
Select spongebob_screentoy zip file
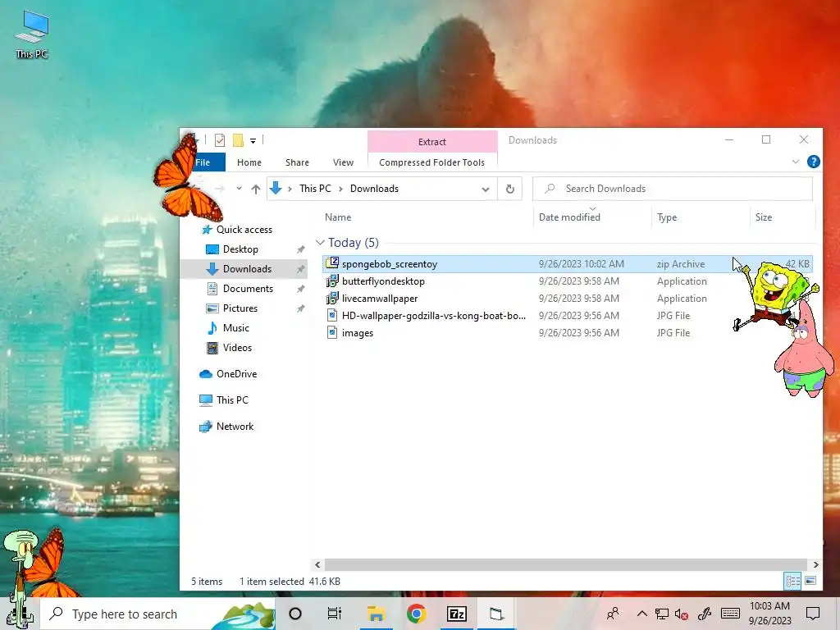[x=568, y=264]
